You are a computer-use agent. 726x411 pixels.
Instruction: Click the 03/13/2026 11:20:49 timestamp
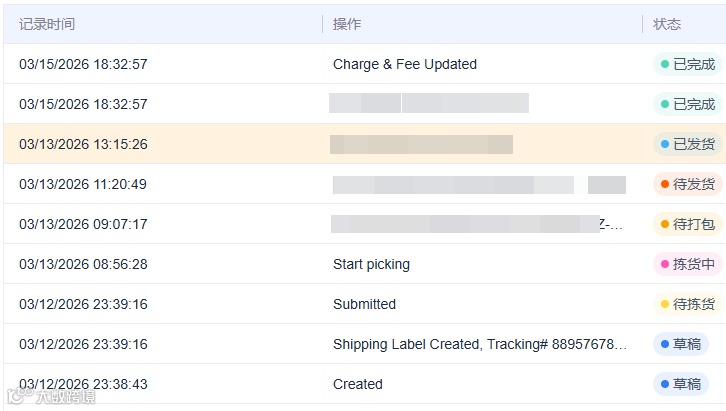pos(83,184)
